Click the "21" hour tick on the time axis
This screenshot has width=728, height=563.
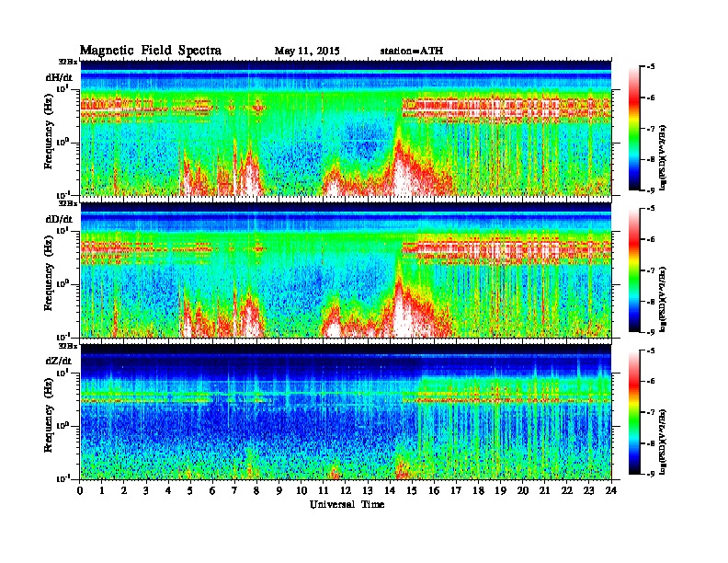(544, 491)
